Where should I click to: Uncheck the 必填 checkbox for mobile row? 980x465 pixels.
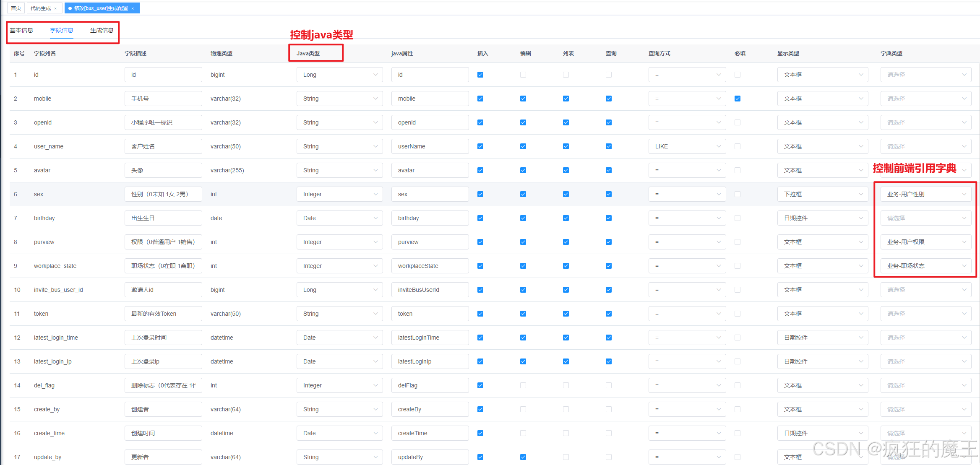point(738,99)
